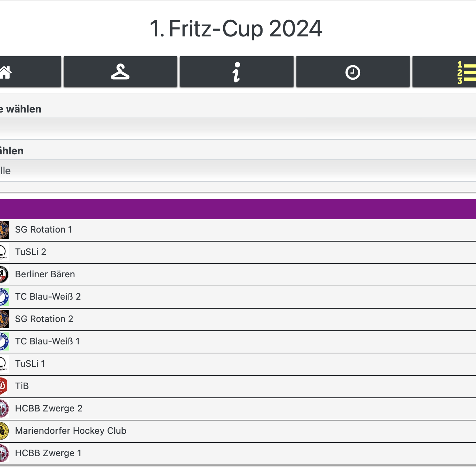Click the TC Blau-Weiß 2 logo

click(x=4, y=297)
